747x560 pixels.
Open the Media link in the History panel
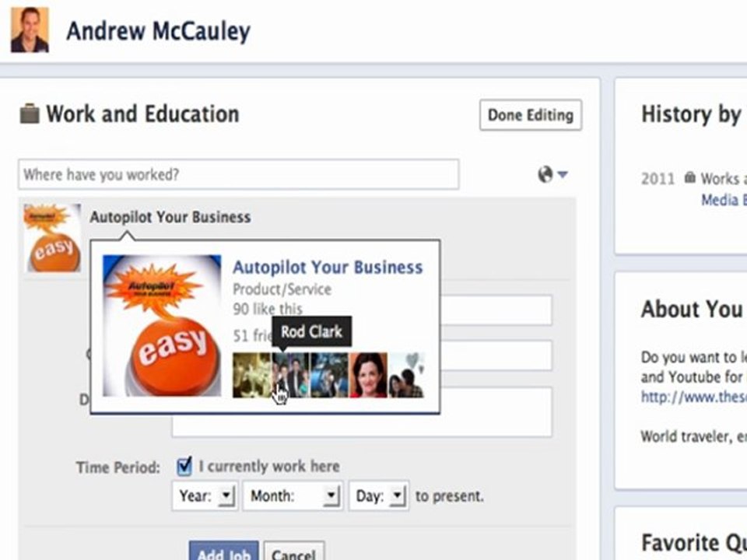723,200
